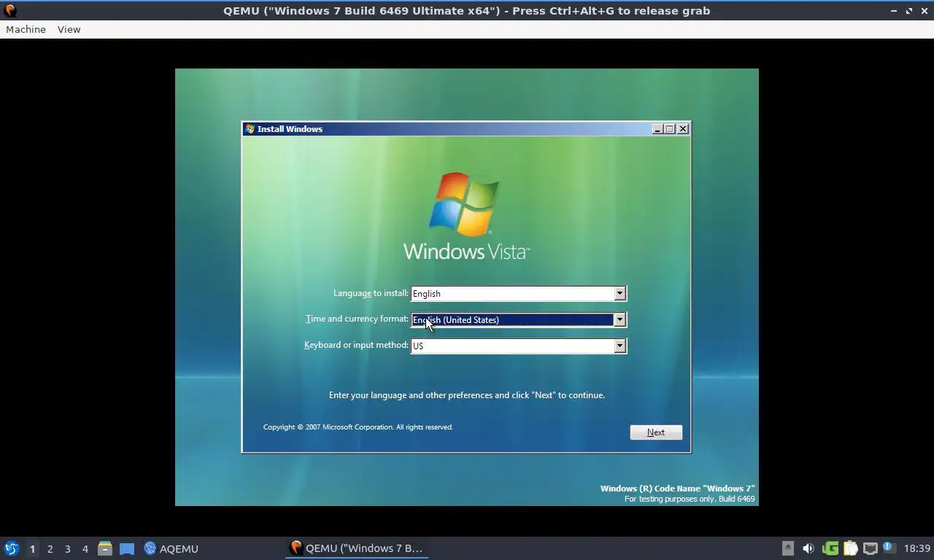Viewport: 934px width, 560px height.
Task: Switch to workspace 3
Action: (67, 548)
